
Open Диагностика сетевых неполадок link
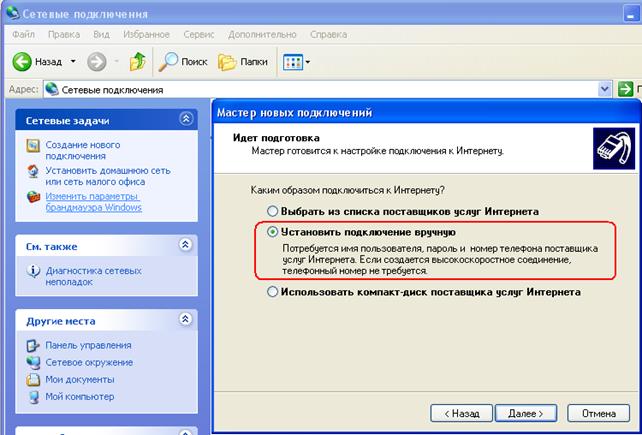pos(93,276)
